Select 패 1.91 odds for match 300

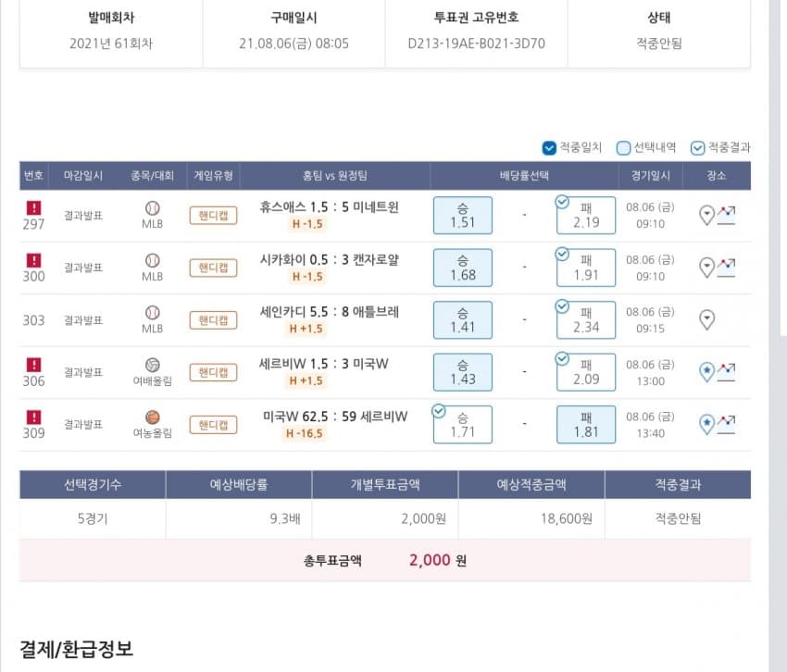[x=586, y=268]
